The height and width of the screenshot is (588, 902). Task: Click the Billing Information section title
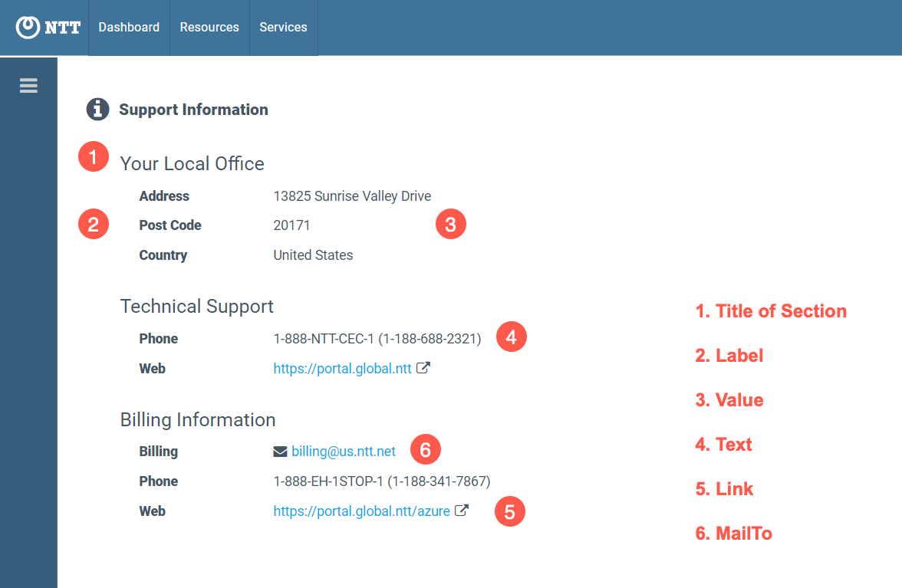[198, 420]
